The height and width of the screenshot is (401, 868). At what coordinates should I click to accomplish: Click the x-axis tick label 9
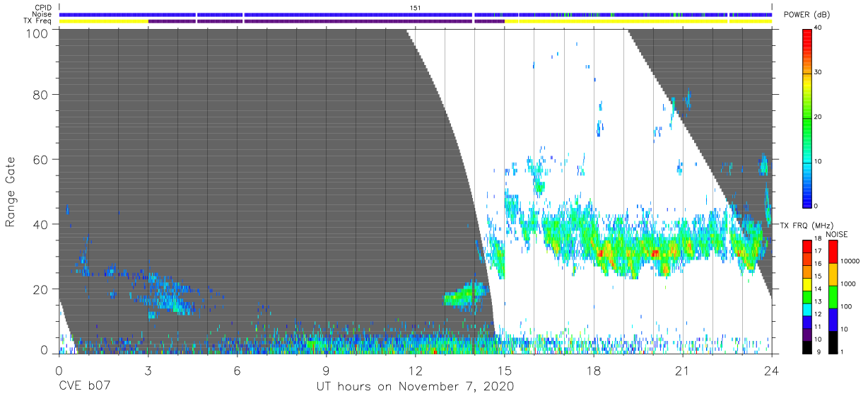tap(326, 369)
